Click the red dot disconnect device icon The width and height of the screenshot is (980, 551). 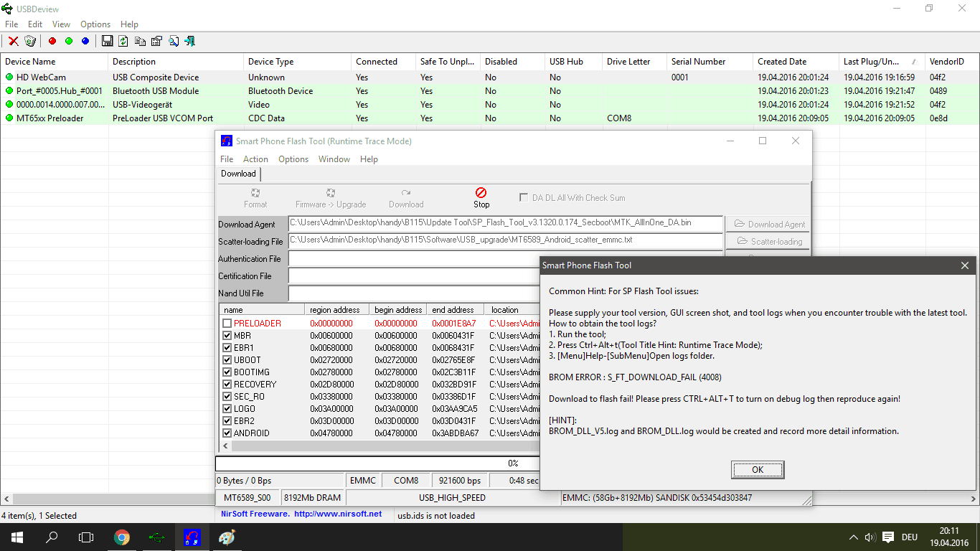[52, 41]
